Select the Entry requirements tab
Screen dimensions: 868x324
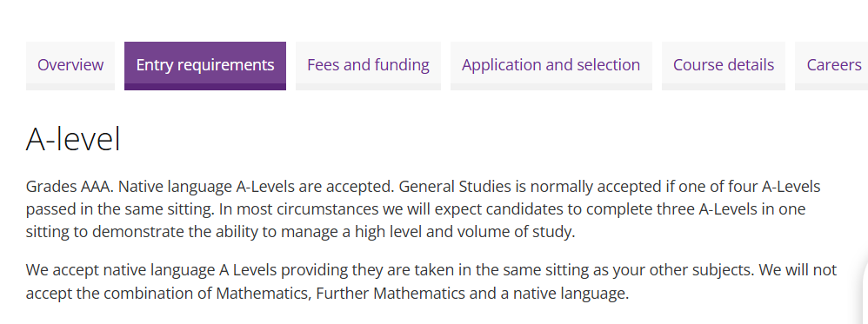click(205, 65)
